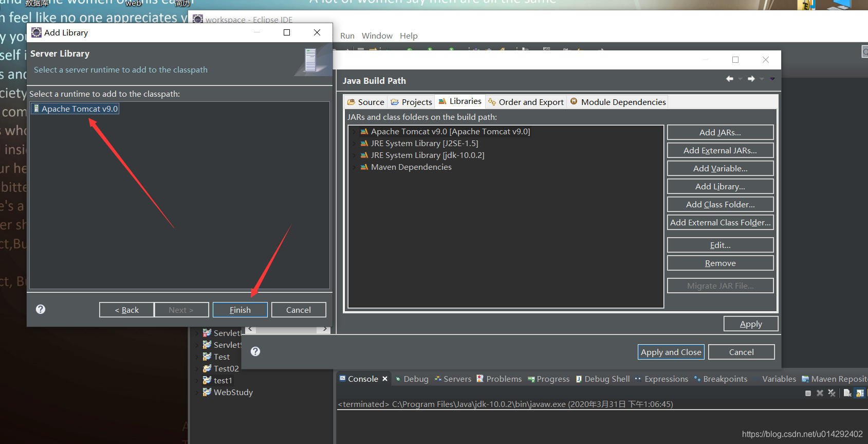Image resolution: width=868 pixels, height=444 pixels.
Task: Close the Console view tab
Action: 385,379
